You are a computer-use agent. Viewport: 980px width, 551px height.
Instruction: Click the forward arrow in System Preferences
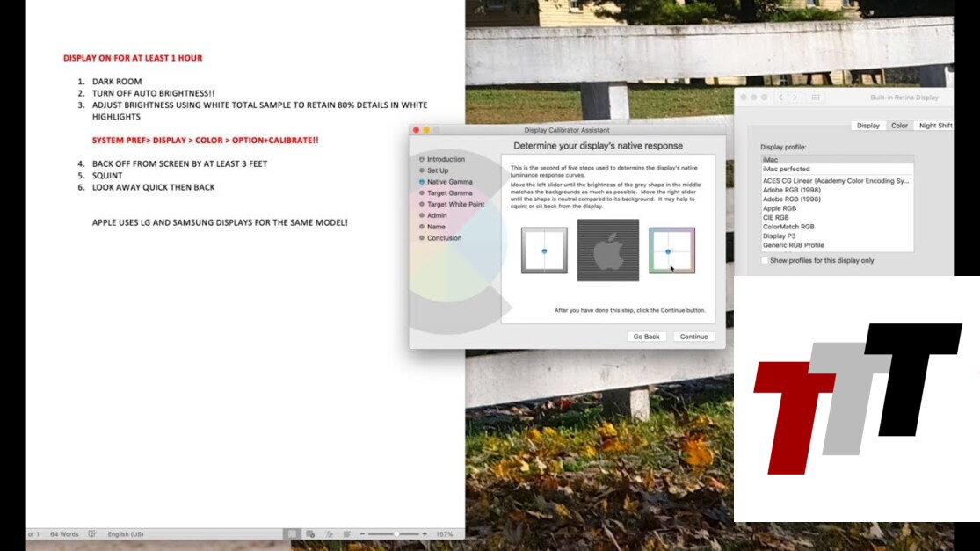click(795, 98)
